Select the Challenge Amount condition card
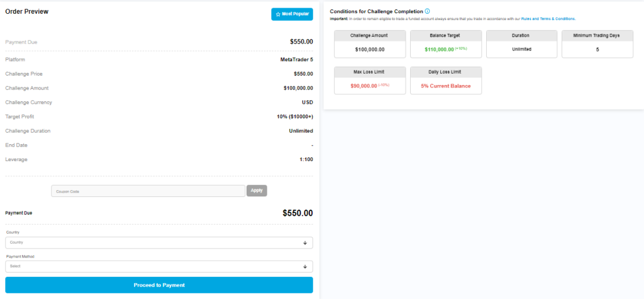The height and width of the screenshot is (299, 644). tap(370, 44)
